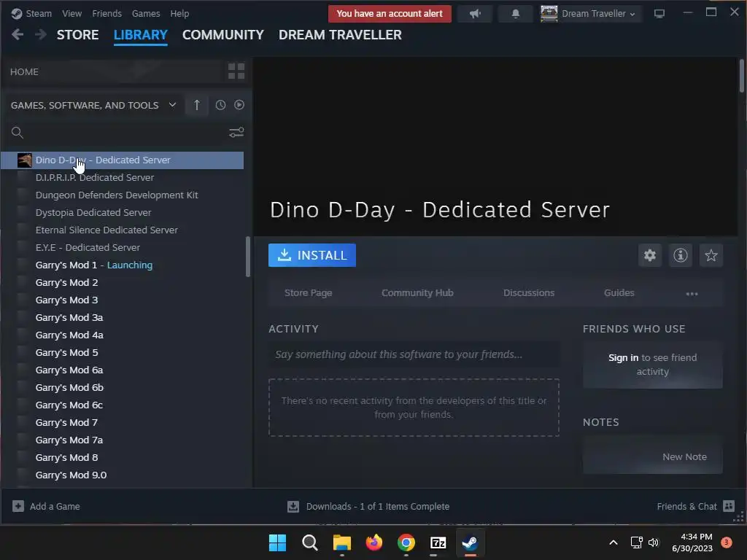This screenshot has height=560, width=747.
Task: Click the main page scrollbar thumb
Action: click(x=741, y=75)
